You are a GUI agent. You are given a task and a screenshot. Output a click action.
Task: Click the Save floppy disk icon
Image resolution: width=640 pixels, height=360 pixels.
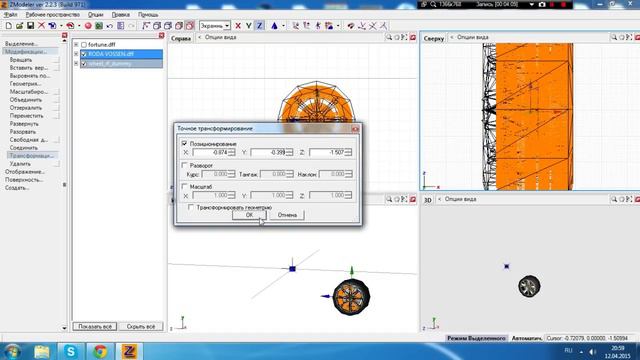click(30, 26)
